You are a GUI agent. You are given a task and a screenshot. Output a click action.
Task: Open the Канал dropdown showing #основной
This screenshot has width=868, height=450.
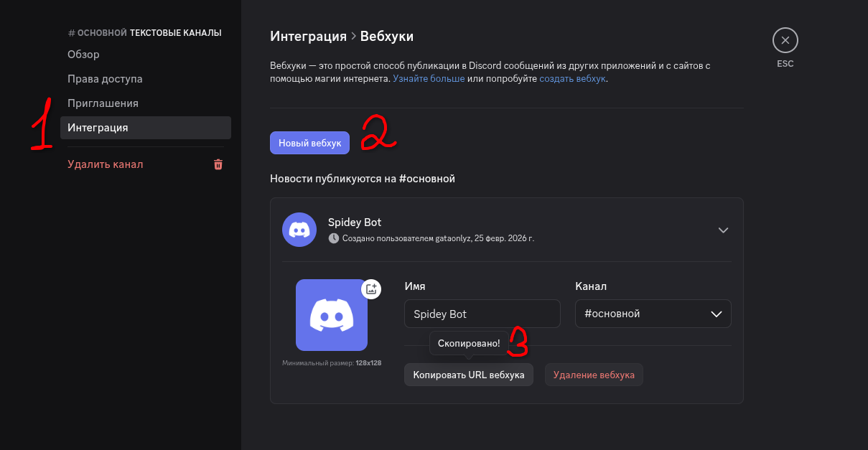653,314
